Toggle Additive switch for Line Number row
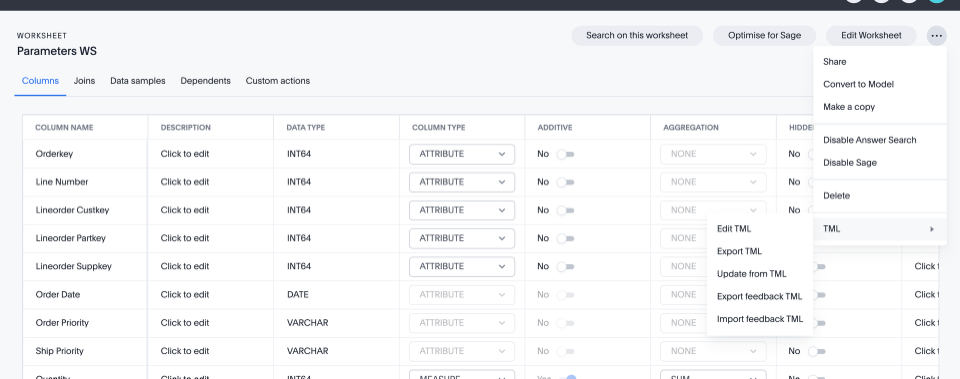Image resolution: width=960 pixels, height=379 pixels. (565, 182)
